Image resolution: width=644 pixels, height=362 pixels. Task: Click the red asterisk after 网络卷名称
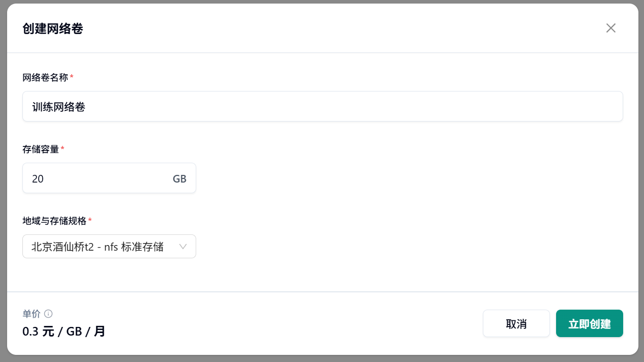click(72, 76)
